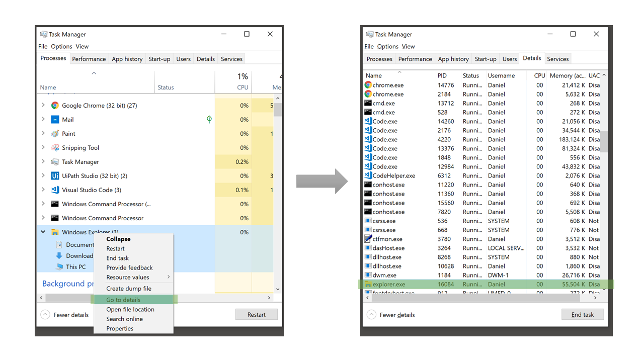644x362 pixels.
Task: Choose Properties in context menu
Action: pos(134,328)
